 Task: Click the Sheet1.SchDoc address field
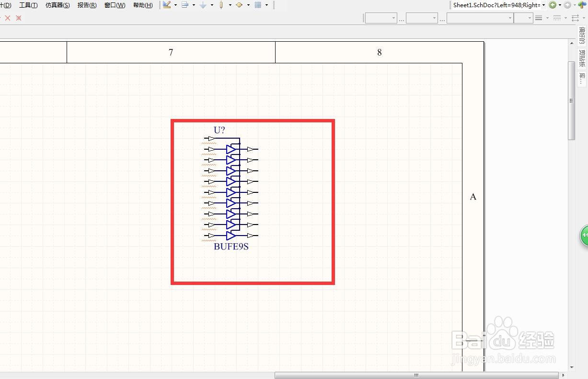tap(496, 5)
